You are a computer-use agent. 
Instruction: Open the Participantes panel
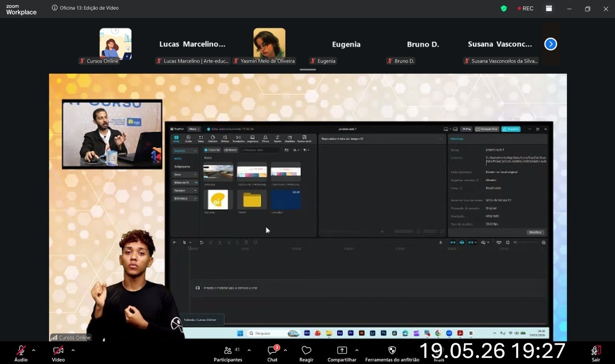click(228, 353)
